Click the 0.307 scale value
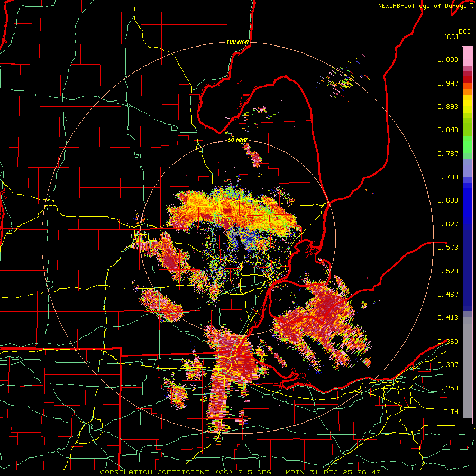Viewport: 476px width, 476px height. click(448, 365)
